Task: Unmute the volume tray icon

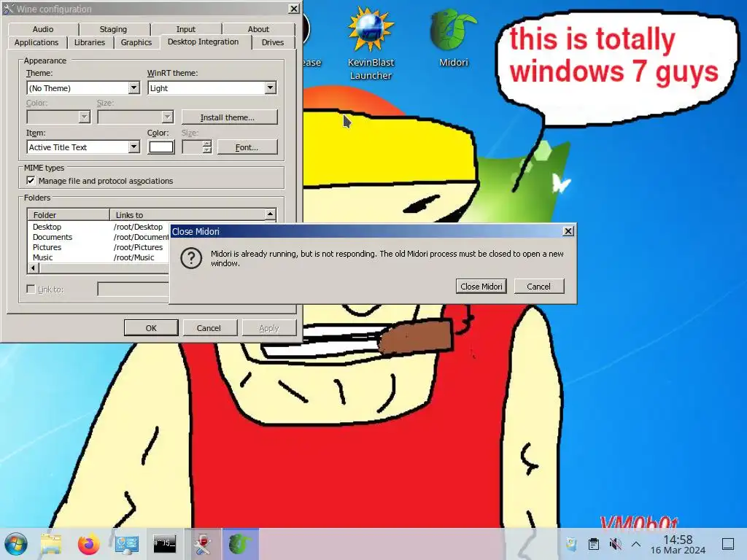Action: pos(615,543)
